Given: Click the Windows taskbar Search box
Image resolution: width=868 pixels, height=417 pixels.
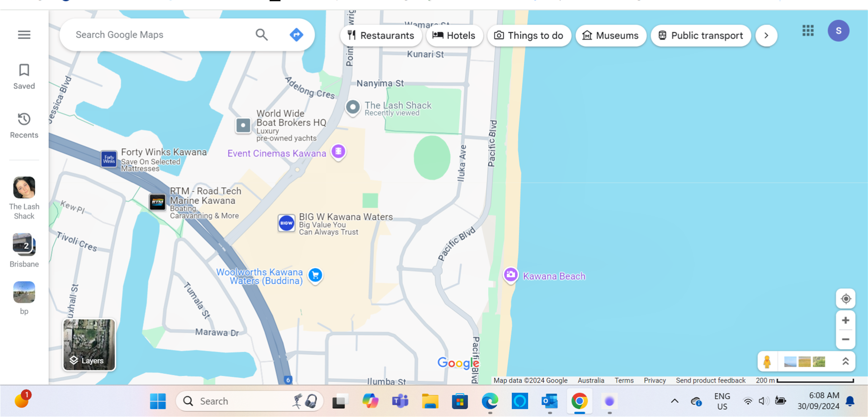Looking at the screenshot, I should (x=250, y=401).
